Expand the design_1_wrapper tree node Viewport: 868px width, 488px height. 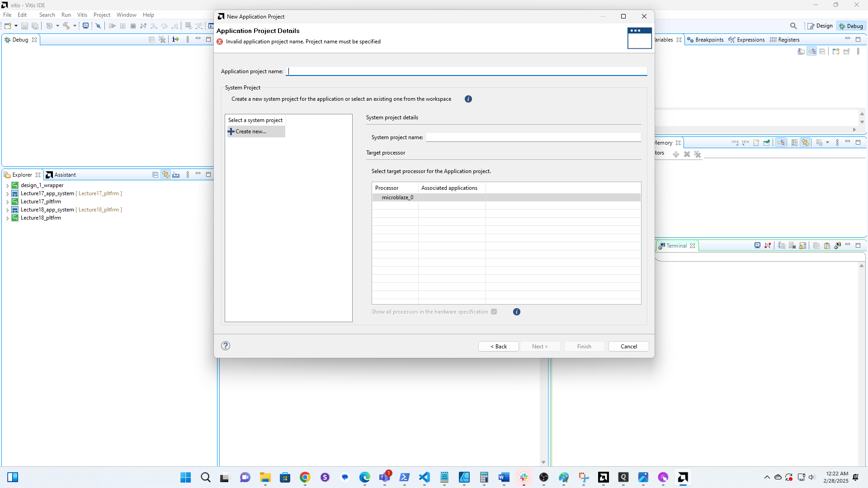pyautogui.click(x=7, y=186)
